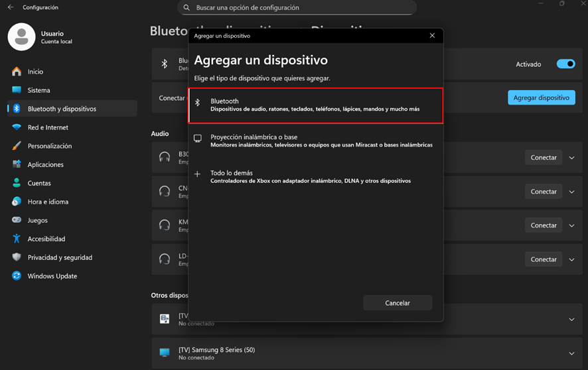588x370 pixels.
Task: Click the wireless display monitor icon
Action: click(x=197, y=139)
